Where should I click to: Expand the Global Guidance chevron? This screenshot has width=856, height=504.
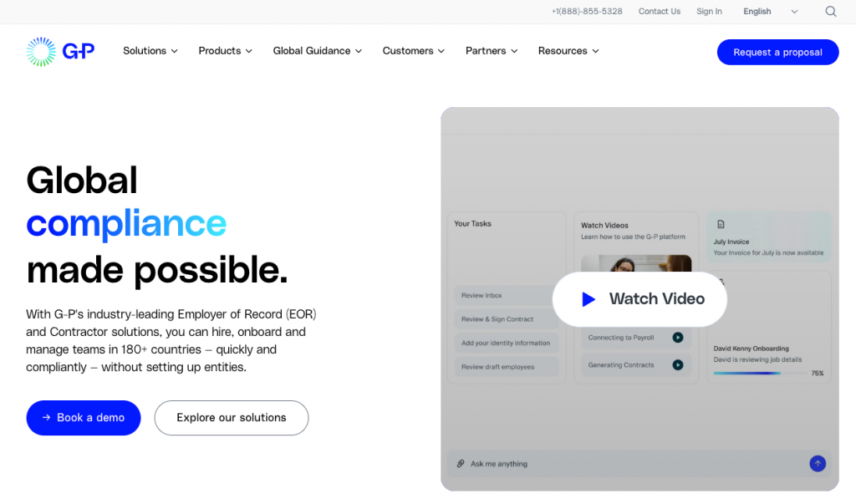pyautogui.click(x=359, y=51)
